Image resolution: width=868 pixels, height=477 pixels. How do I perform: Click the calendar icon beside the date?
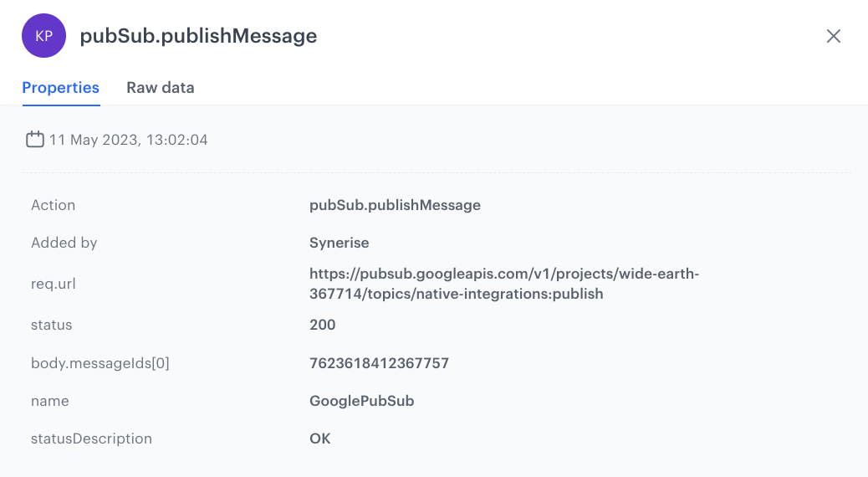click(x=34, y=140)
